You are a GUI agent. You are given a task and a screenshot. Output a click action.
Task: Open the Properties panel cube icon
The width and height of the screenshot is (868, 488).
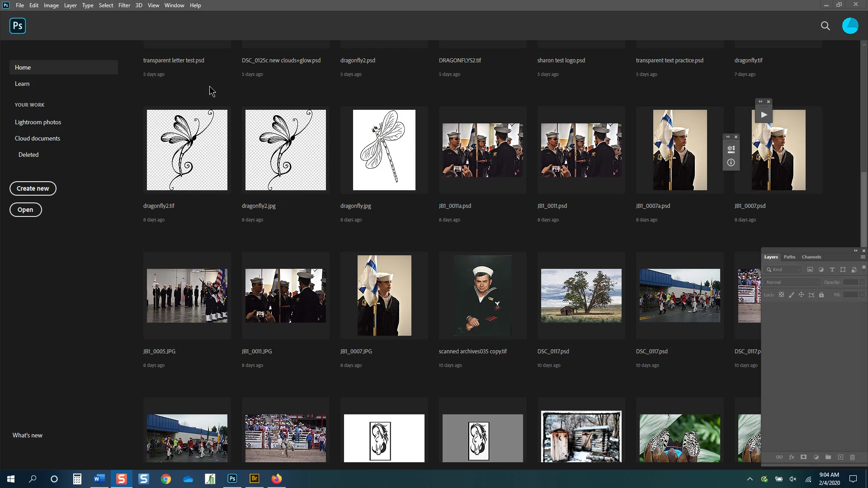(x=731, y=149)
